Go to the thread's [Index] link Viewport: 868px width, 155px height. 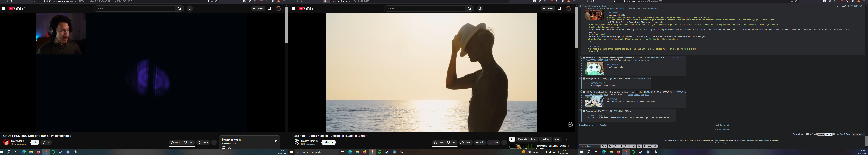pos(582,125)
